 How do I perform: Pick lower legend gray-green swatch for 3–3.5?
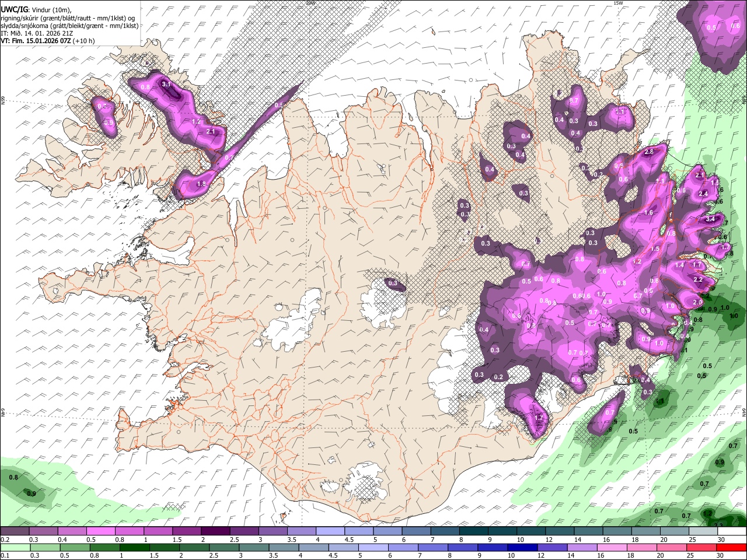point(253,548)
